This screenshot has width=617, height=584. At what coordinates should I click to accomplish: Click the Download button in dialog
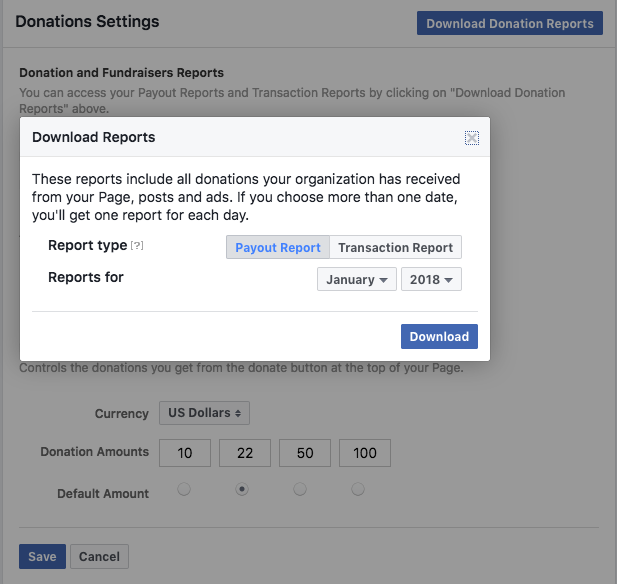[x=439, y=337]
